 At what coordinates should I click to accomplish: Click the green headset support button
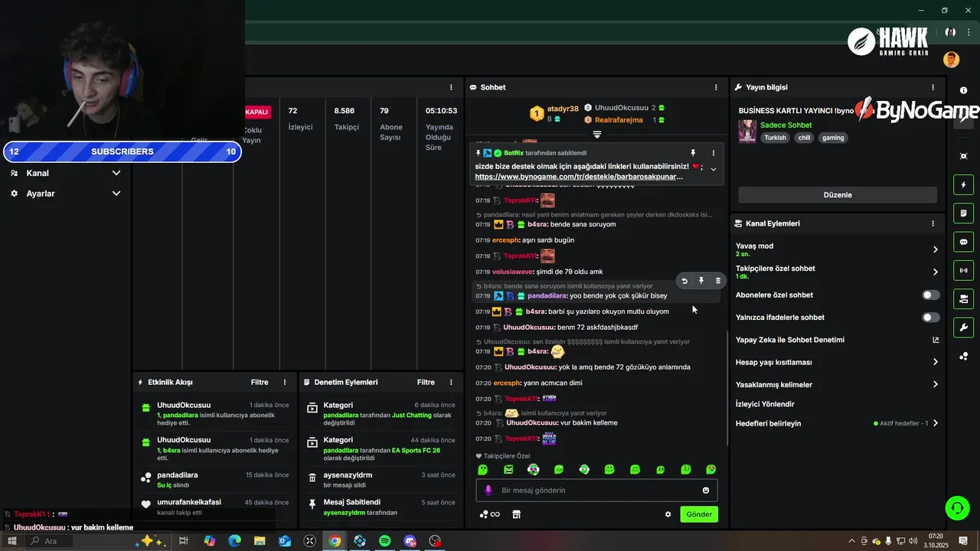(957, 507)
